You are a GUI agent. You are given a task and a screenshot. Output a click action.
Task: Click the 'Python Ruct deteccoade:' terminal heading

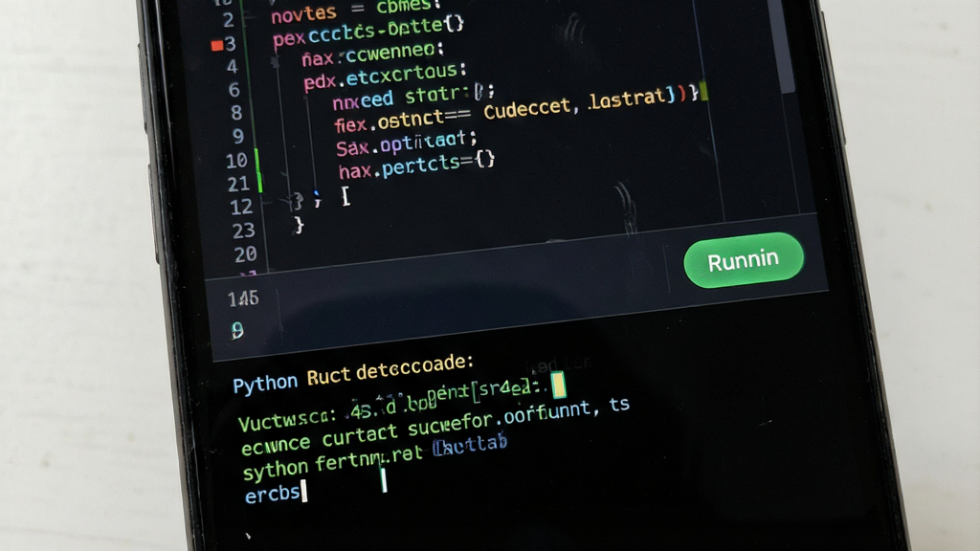(x=353, y=373)
